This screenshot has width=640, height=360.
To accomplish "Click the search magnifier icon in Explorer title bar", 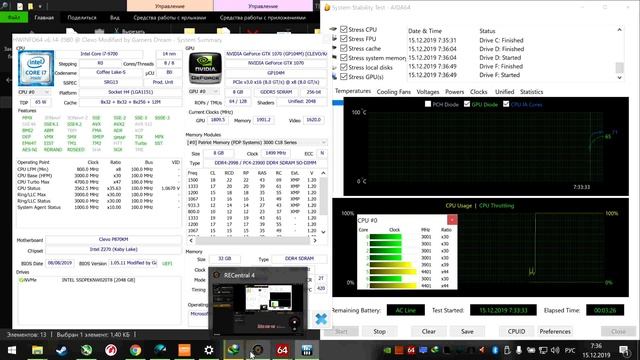I will pyautogui.click(x=5, y=6).
